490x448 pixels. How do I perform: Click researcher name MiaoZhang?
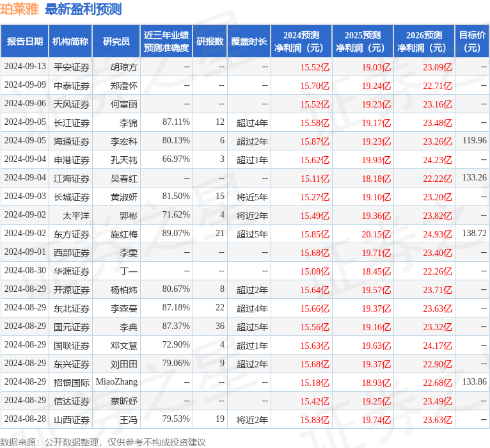[x=116, y=381]
